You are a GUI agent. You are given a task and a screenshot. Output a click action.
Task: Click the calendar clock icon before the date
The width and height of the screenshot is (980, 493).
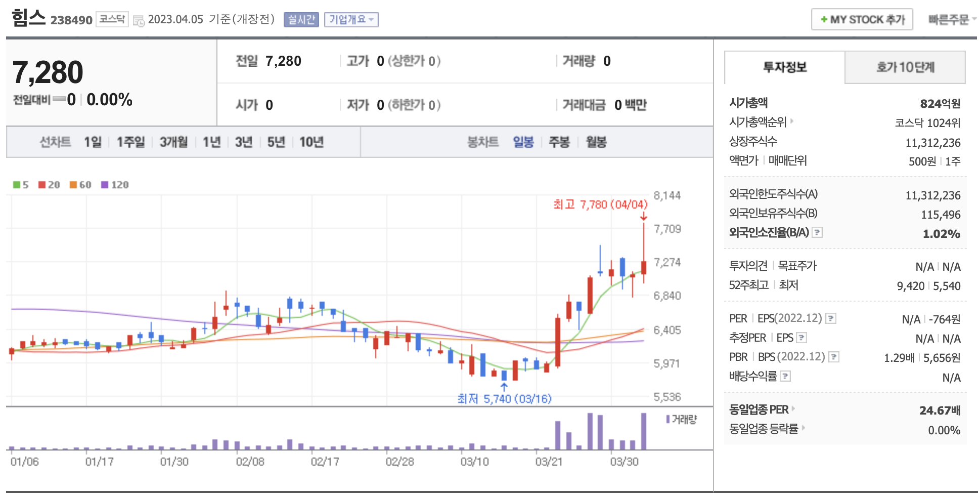point(139,20)
